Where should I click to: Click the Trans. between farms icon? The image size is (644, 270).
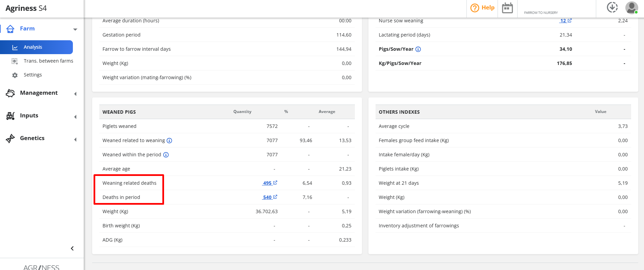[x=15, y=61]
